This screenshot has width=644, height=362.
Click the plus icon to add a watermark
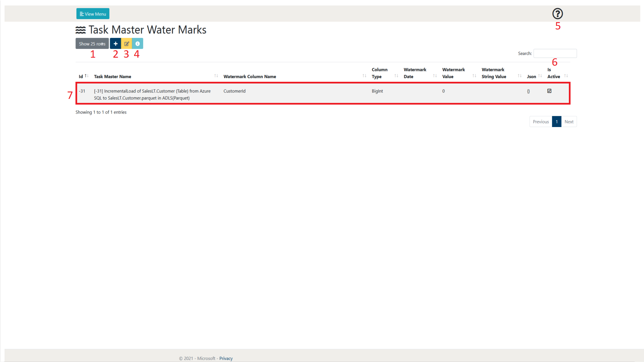(115, 44)
